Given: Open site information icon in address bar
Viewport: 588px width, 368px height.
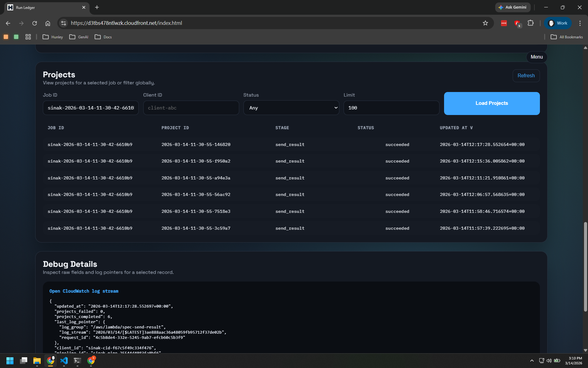Looking at the screenshot, I should (63, 23).
